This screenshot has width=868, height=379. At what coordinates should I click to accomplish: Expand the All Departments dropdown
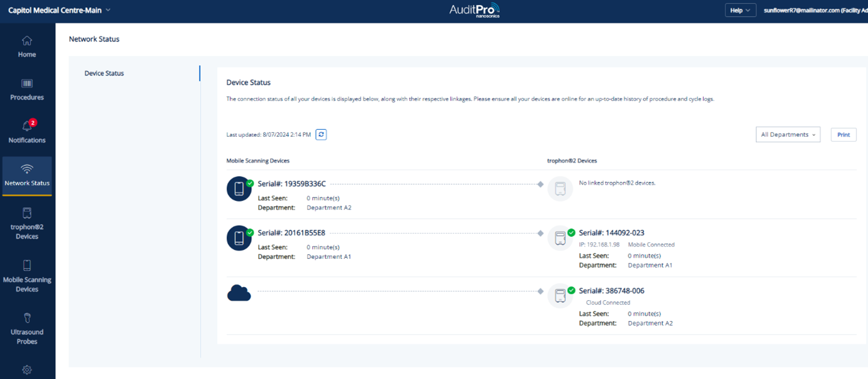(x=787, y=135)
